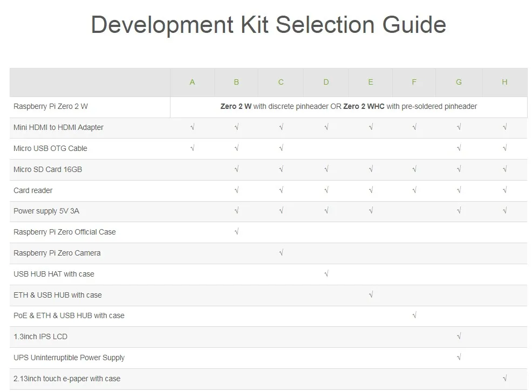The height and width of the screenshot is (392, 532).
Task: Click the PoE & ETH & USB HUB checkmark
Action: tap(414, 315)
